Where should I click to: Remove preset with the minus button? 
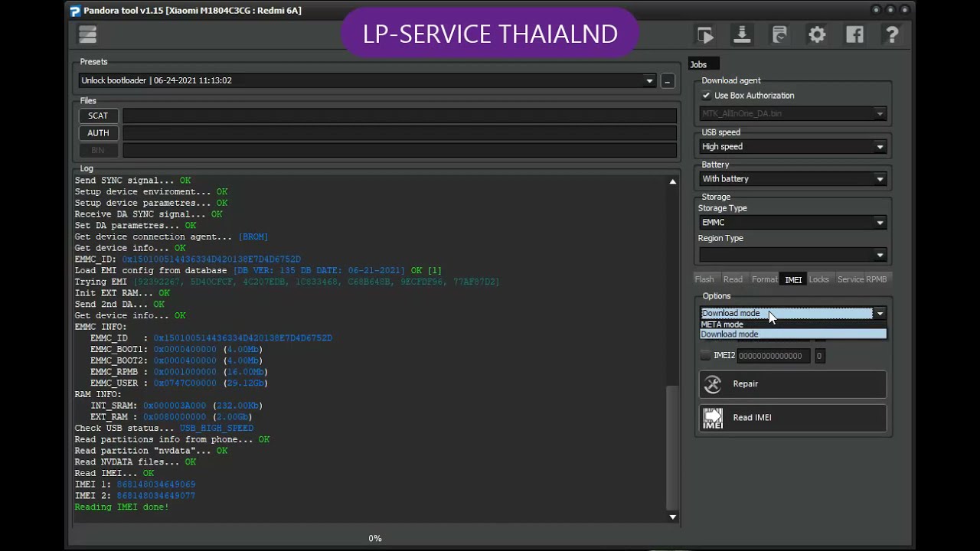(667, 81)
